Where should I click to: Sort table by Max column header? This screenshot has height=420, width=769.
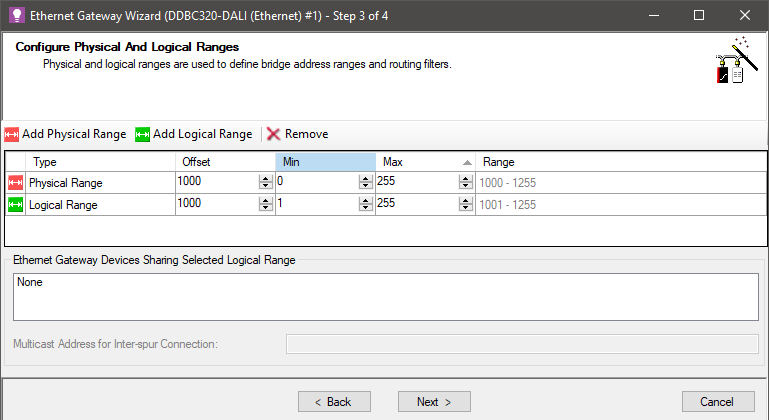click(426, 162)
